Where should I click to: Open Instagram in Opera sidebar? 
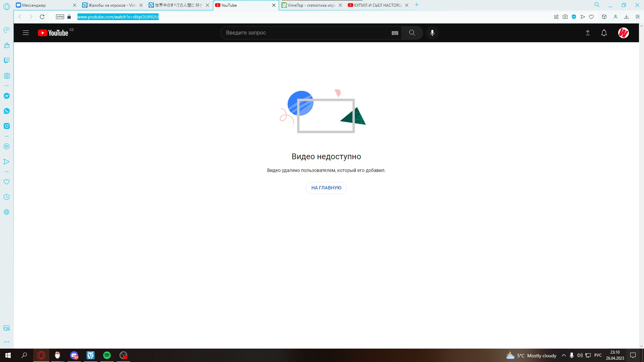point(7,126)
